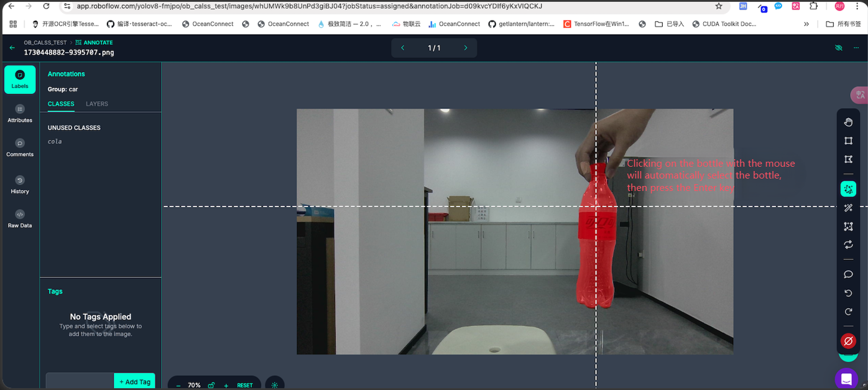Screen dimensions: 868x390
Task: Open the 已导入 bookmarks folder
Action: pos(670,24)
